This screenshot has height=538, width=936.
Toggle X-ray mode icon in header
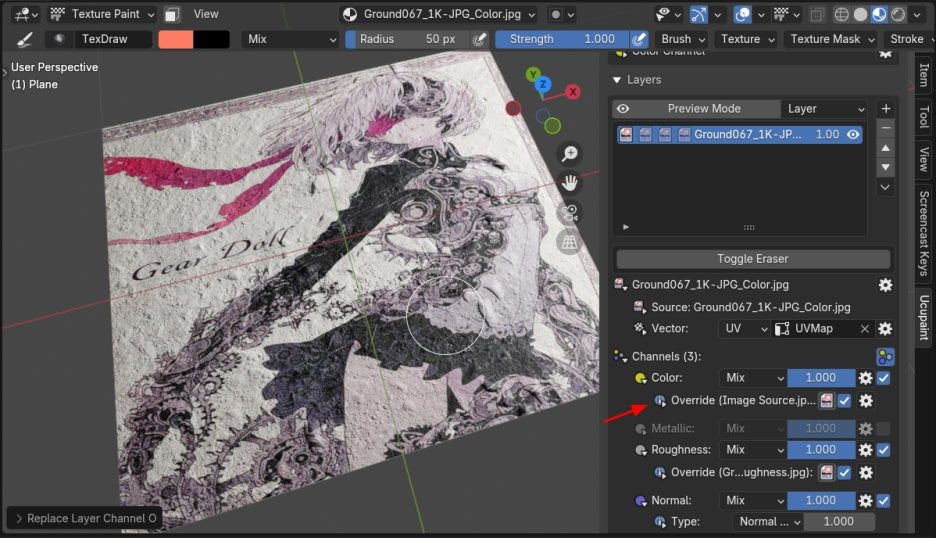817,14
